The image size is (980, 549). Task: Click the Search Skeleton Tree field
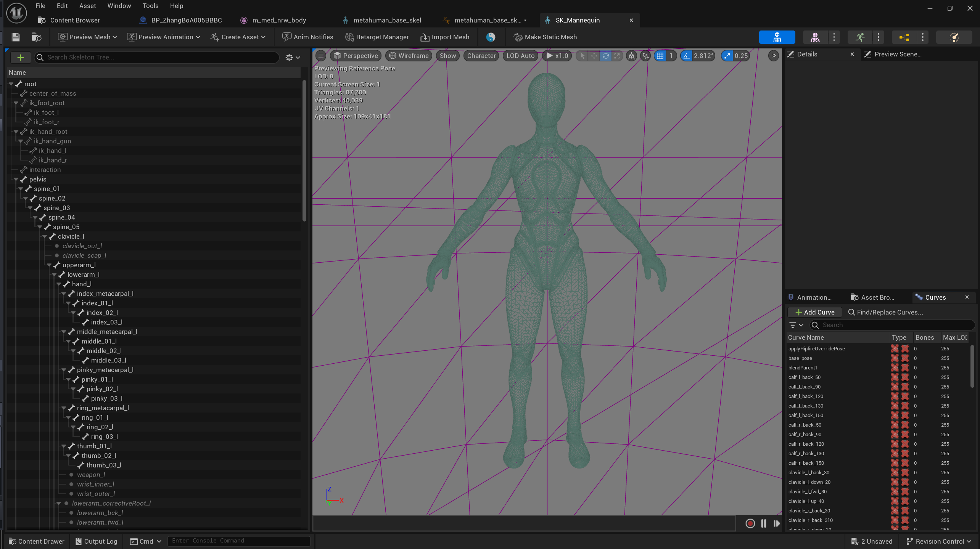point(160,57)
